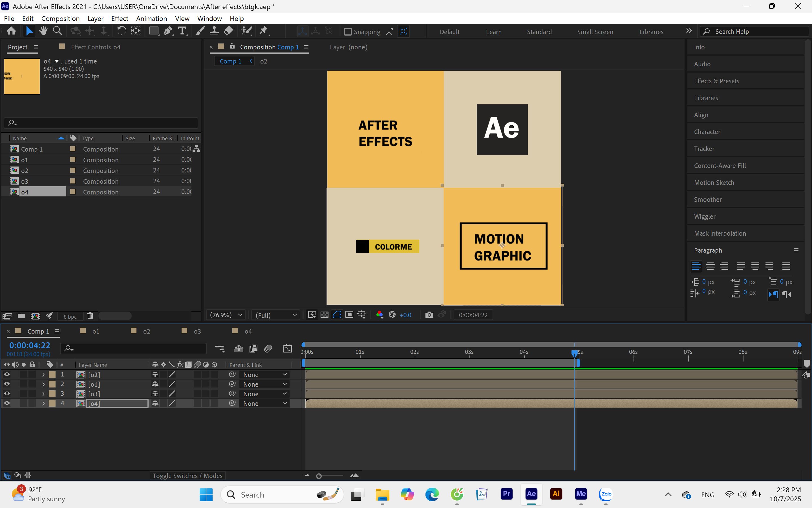Open the Composition menu
Viewport: 812px width, 508px height.
coord(60,18)
